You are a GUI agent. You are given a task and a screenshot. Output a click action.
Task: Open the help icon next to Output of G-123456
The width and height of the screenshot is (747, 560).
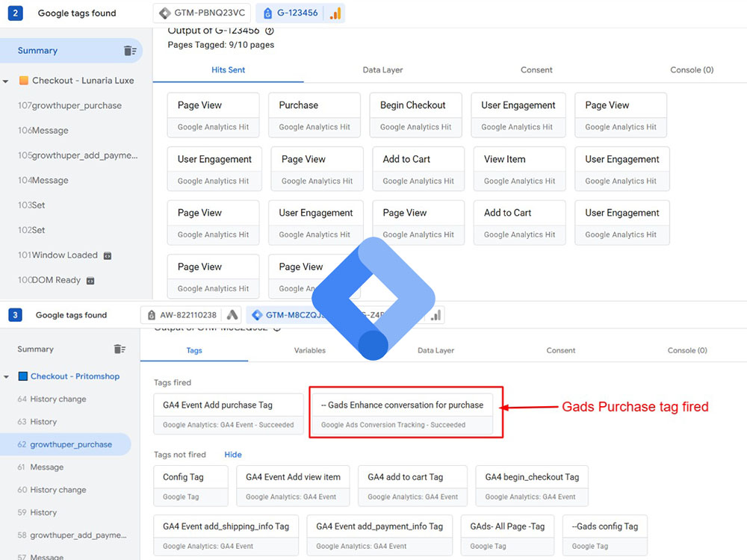tap(269, 31)
